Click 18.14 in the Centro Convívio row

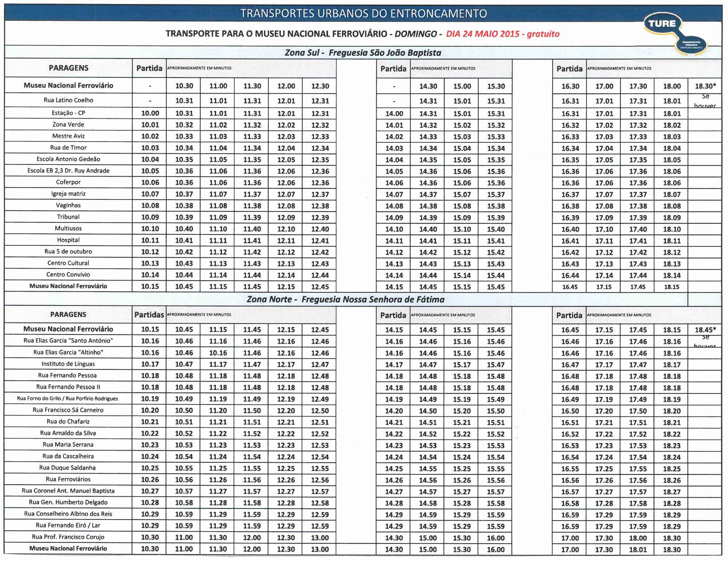pyautogui.click(x=672, y=275)
